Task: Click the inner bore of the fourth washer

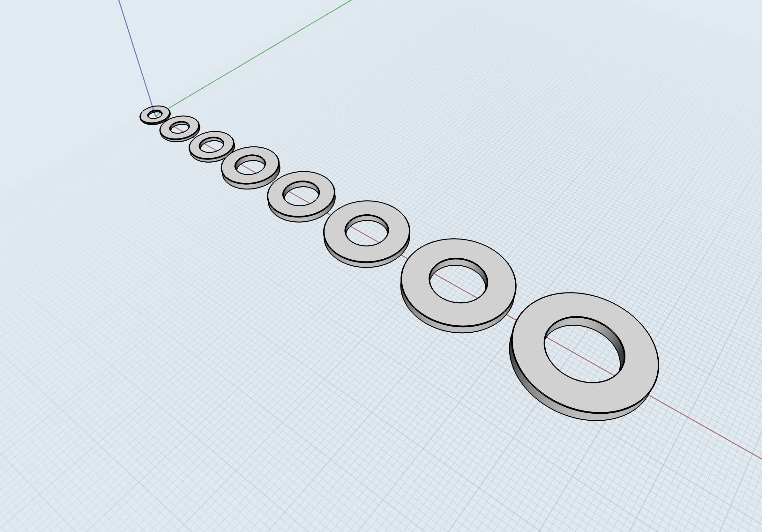Action: click(251, 158)
